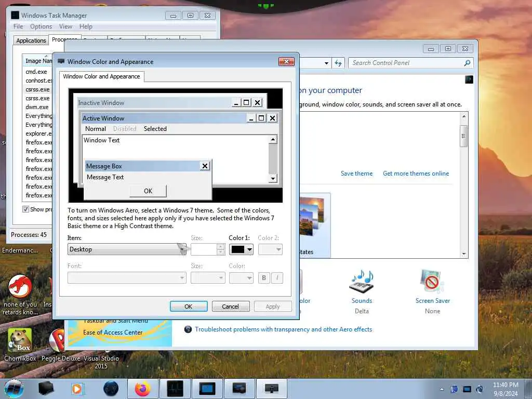Open the Windows Start orb

click(14, 389)
